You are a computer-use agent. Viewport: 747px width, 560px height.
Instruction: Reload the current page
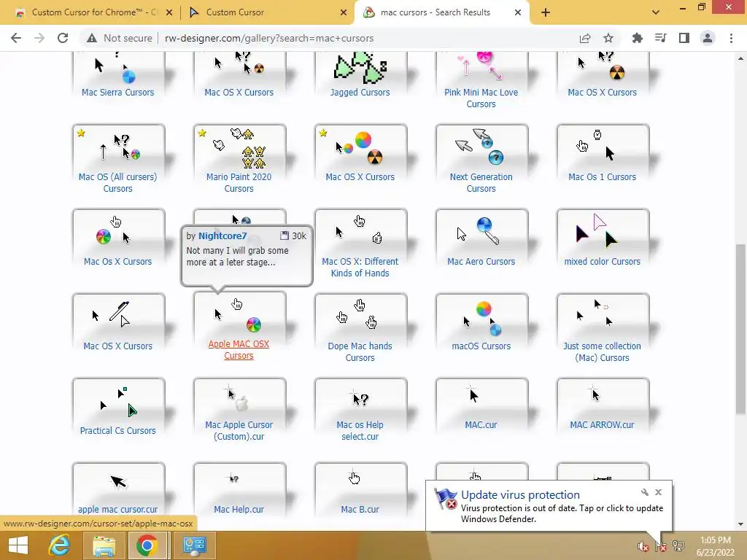point(63,38)
